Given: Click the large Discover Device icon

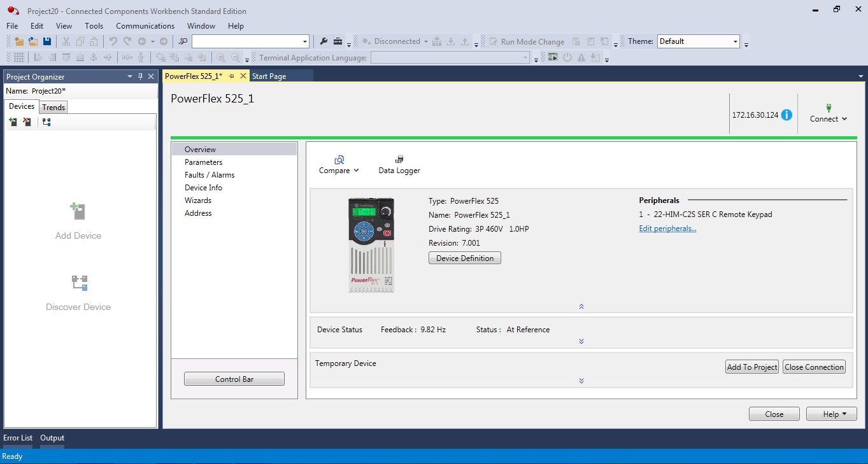Looking at the screenshot, I should 79,283.
